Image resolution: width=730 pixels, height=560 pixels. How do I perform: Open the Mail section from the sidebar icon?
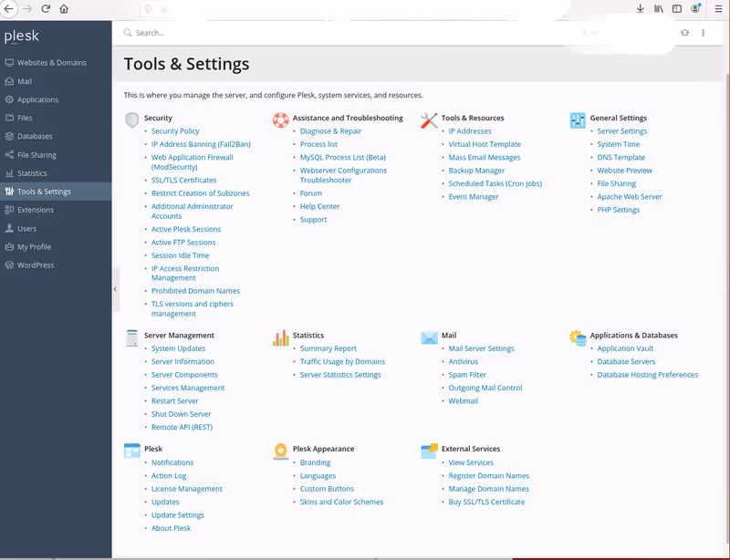[11, 81]
